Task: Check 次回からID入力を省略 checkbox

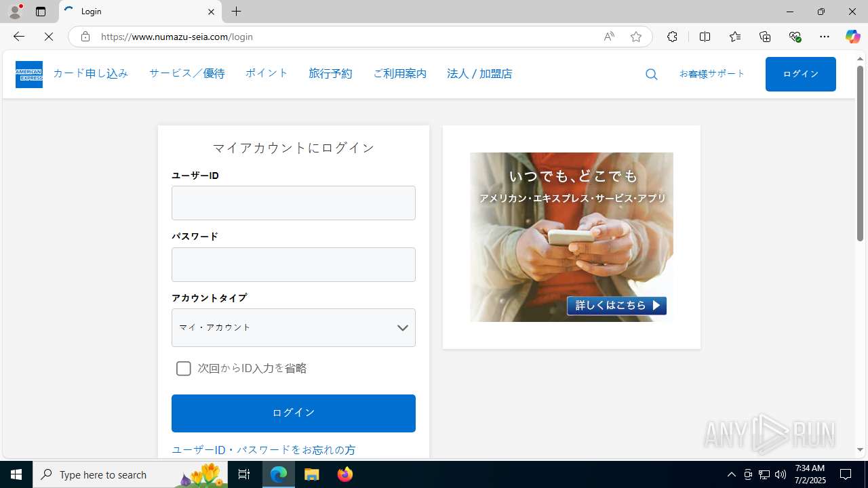Action: coord(183,369)
